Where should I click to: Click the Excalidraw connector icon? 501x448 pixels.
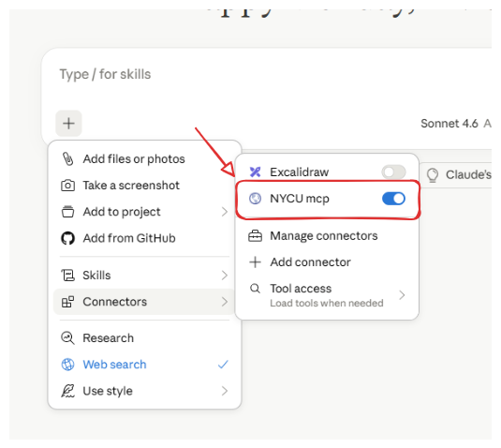[255, 172]
